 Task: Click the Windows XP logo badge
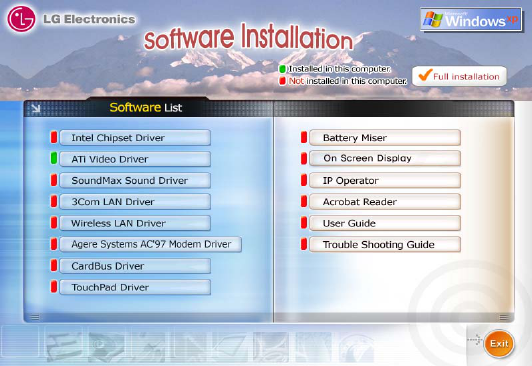[471, 20]
